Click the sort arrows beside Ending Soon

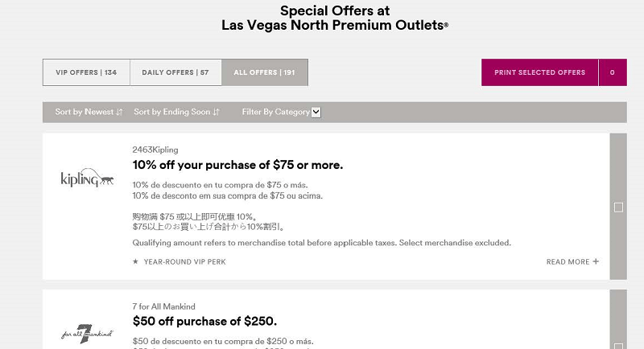[x=216, y=112]
